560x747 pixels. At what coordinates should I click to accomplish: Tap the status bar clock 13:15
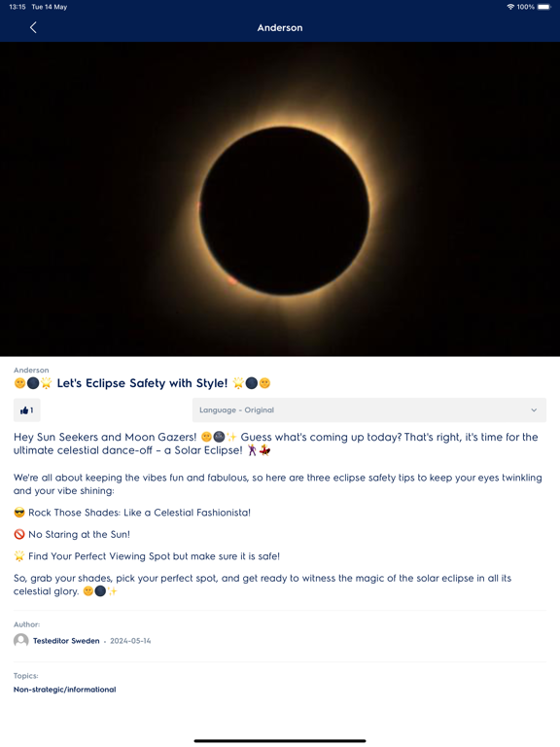[x=17, y=7]
